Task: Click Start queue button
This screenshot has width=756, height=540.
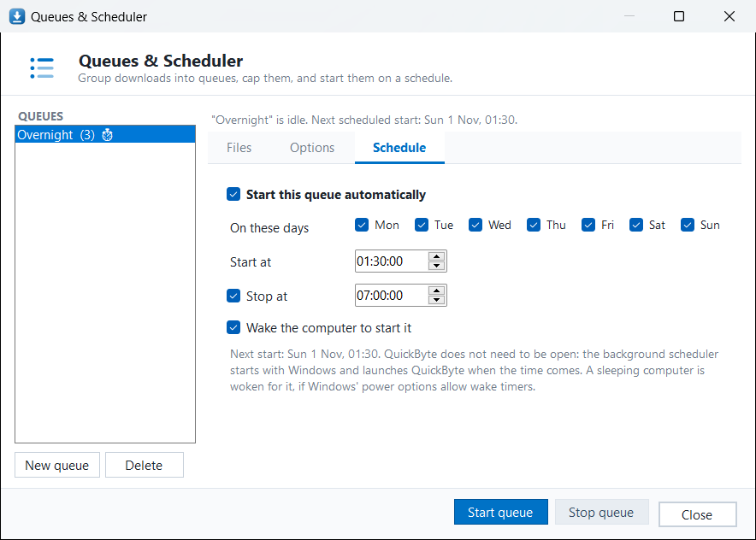Action: pyautogui.click(x=500, y=512)
